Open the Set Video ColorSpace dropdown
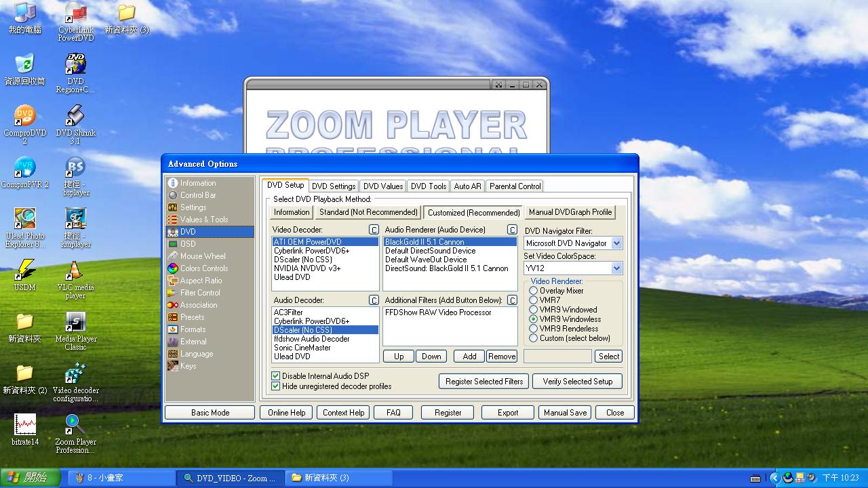 616,268
